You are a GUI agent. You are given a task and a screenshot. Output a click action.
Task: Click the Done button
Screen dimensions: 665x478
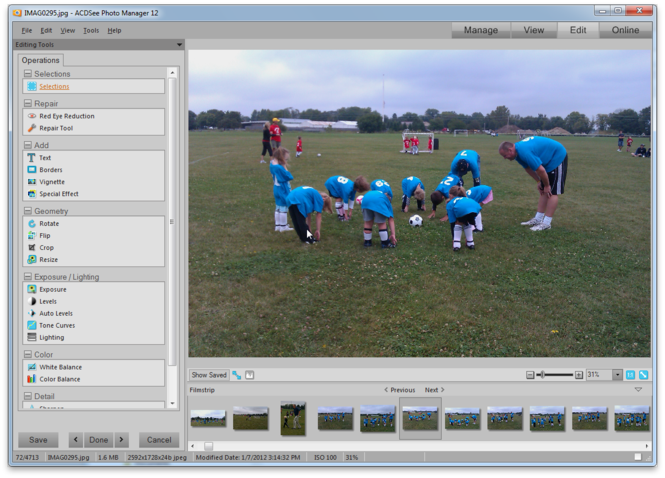(98, 440)
